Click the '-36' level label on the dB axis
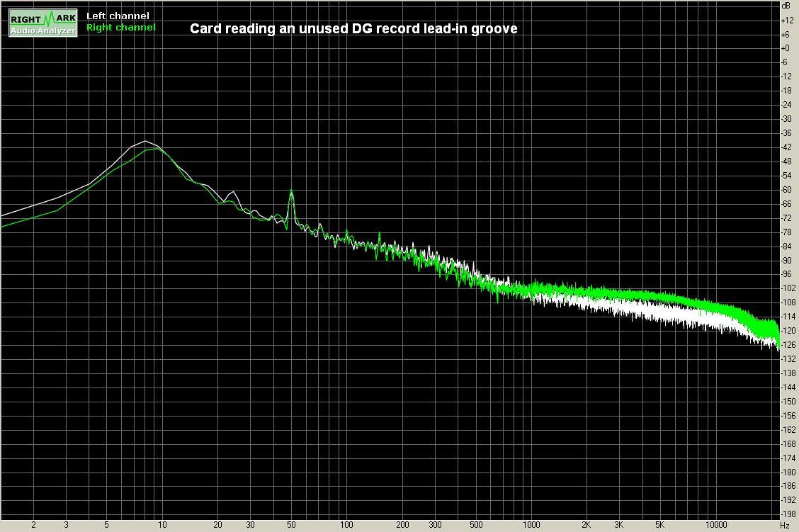 [x=787, y=133]
